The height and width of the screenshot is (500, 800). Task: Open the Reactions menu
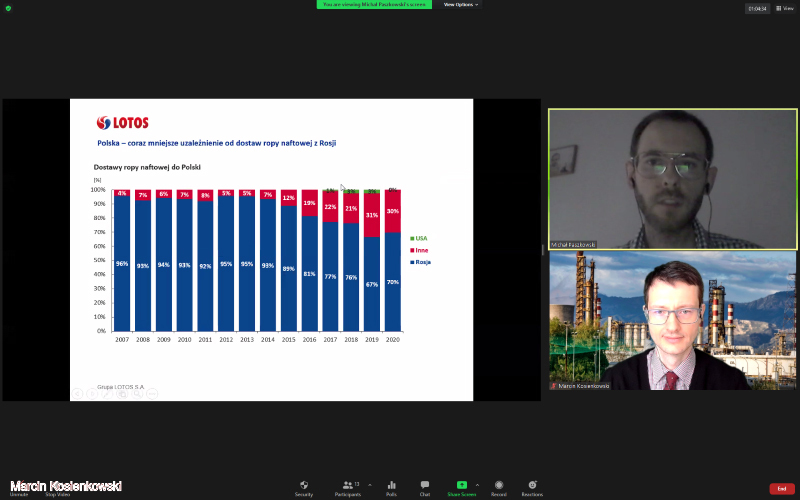click(x=532, y=486)
